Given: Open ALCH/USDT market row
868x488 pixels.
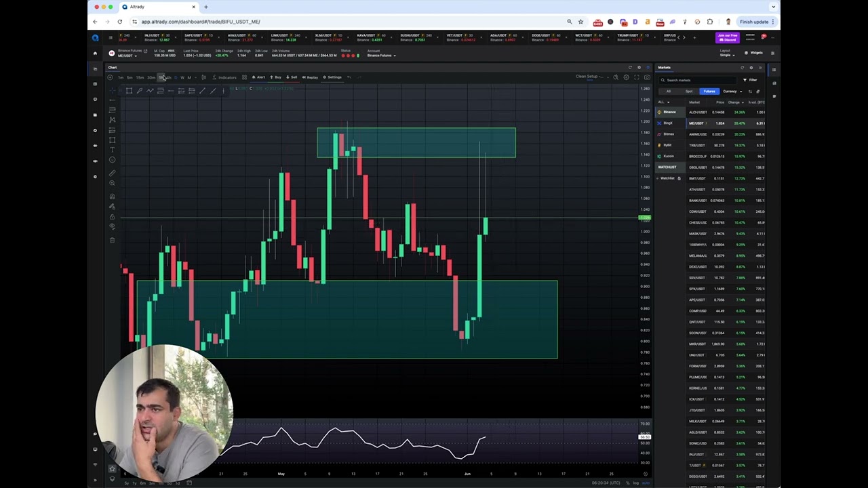Looking at the screenshot, I should [x=726, y=112].
